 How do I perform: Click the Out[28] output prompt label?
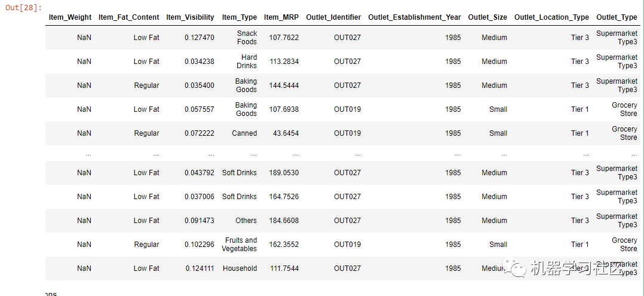(x=22, y=8)
